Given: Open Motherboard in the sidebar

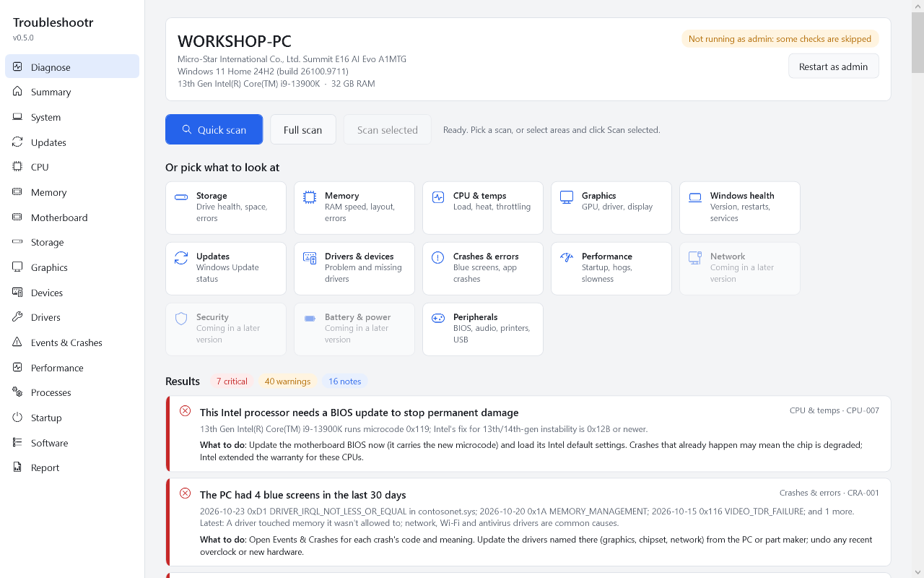Looking at the screenshot, I should [x=72, y=217].
